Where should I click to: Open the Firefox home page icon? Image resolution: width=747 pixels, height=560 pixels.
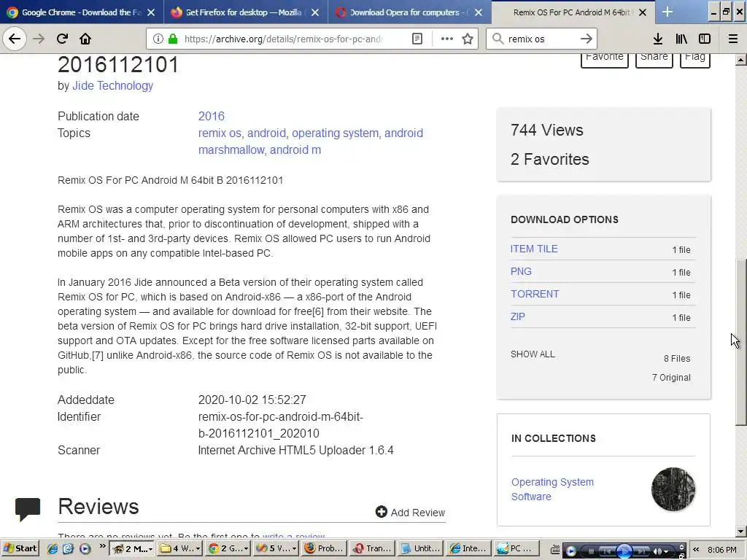85,39
